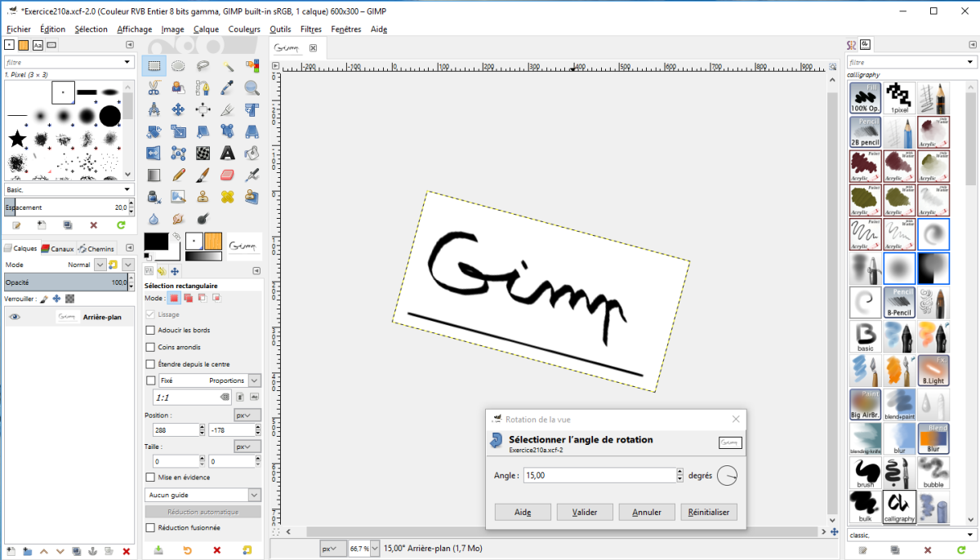This screenshot has width=980, height=560.
Task: Click the Angle input field
Action: click(x=599, y=475)
